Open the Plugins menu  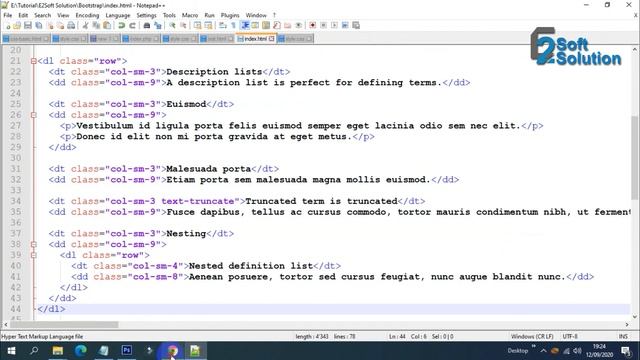230,15
